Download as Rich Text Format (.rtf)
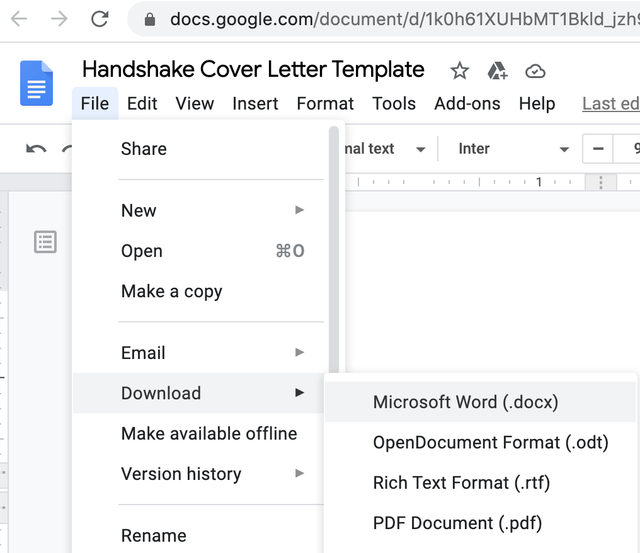640x553 pixels. tap(480, 483)
